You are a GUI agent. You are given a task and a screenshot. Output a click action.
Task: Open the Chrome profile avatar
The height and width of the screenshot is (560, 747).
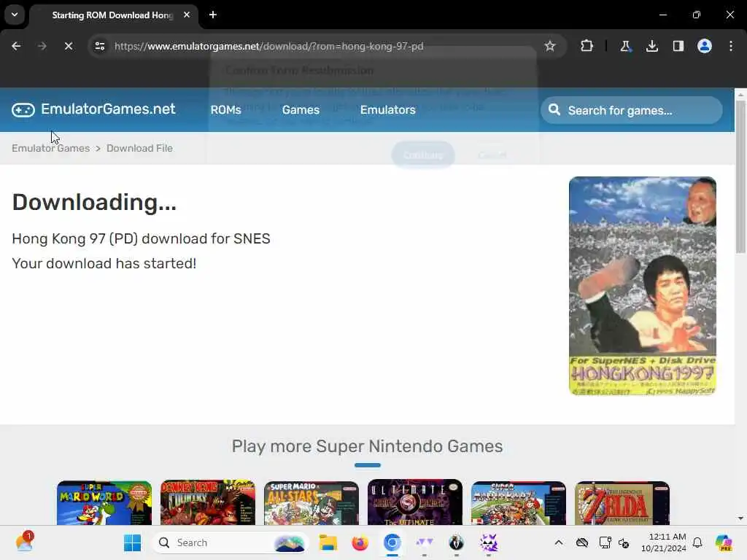click(x=705, y=46)
